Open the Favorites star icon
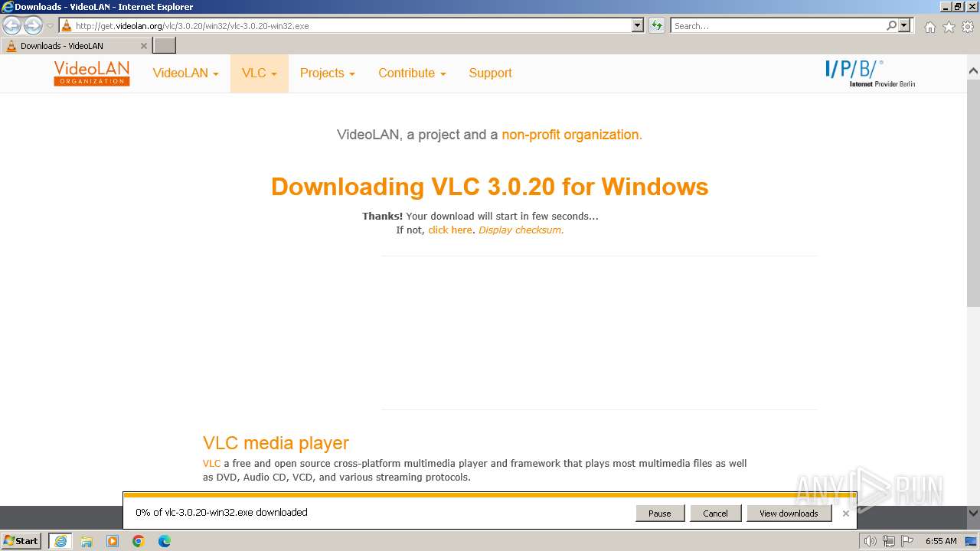 [x=949, y=27]
